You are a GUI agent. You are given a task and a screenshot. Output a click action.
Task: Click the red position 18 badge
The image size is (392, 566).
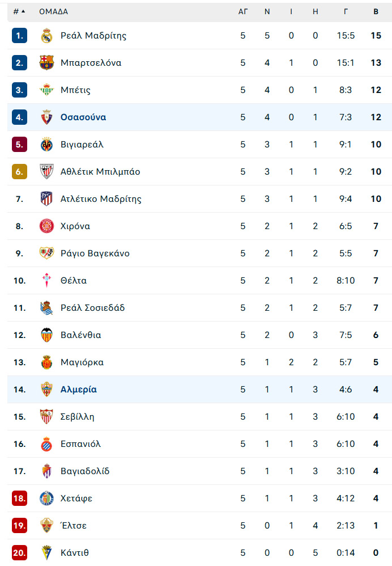(19, 499)
